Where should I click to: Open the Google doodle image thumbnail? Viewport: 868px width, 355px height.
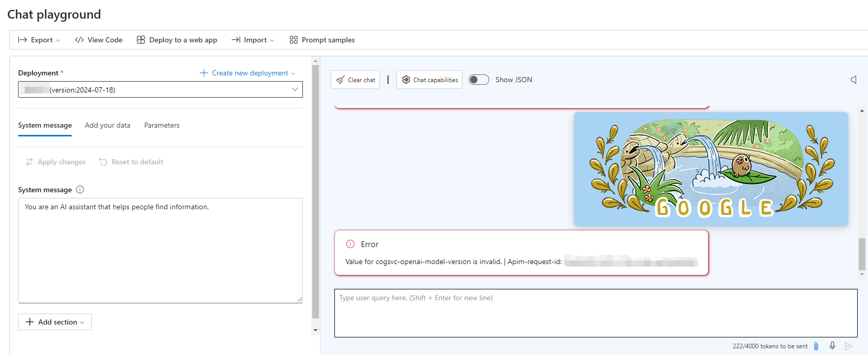tap(711, 169)
